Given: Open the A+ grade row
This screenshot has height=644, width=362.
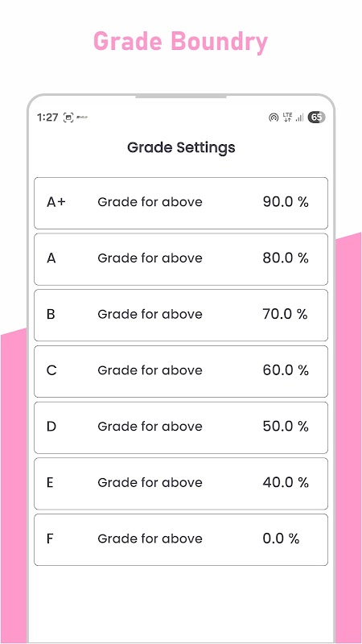Looking at the screenshot, I should (181, 203).
